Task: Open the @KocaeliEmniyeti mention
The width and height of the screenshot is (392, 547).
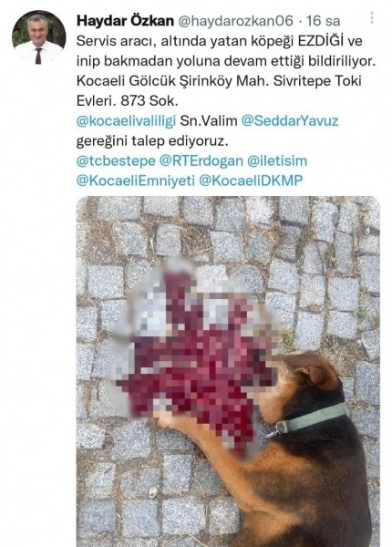Action: point(136,181)
